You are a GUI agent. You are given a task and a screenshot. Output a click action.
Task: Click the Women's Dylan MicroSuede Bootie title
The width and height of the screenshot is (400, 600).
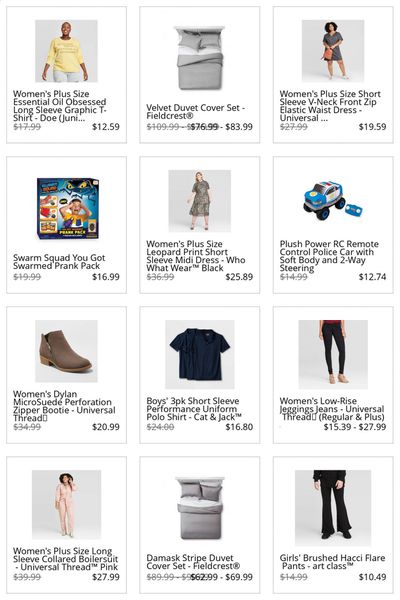click(64, 406)
